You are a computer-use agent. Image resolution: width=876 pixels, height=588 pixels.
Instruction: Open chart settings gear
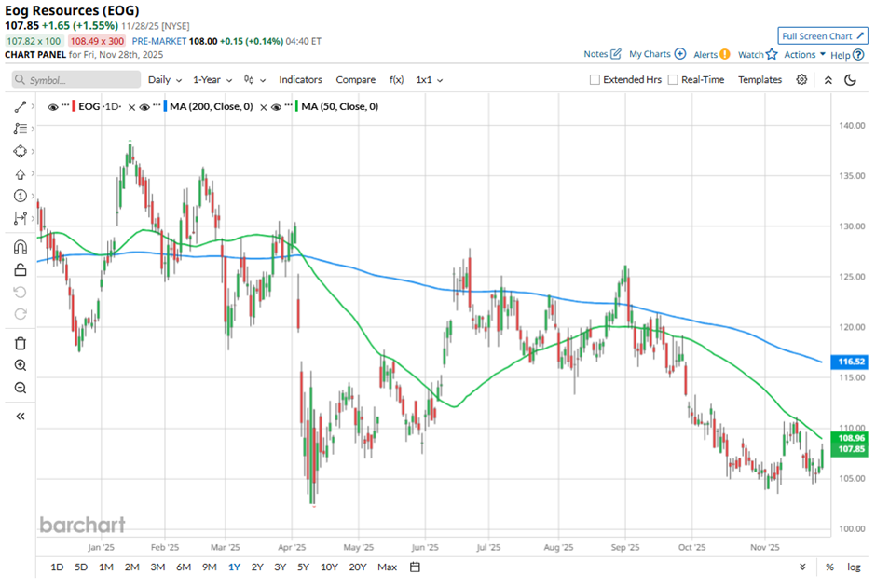point(801,80)
